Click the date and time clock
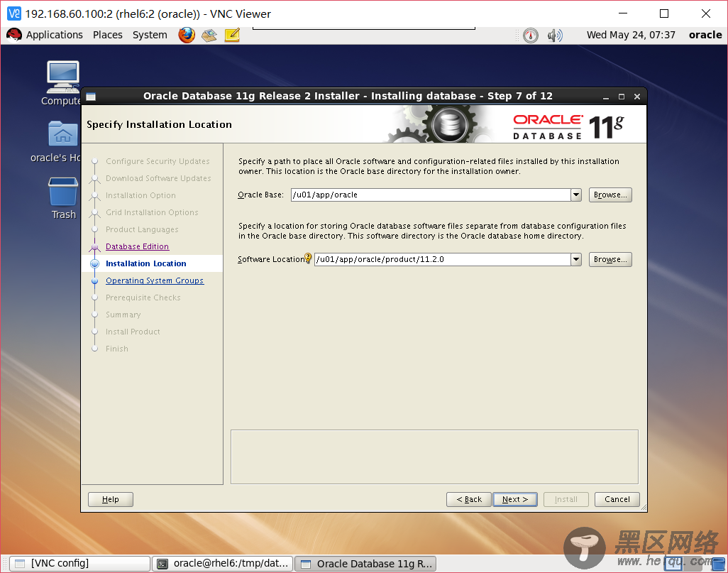The image size is (728, 573). [631, 35]
